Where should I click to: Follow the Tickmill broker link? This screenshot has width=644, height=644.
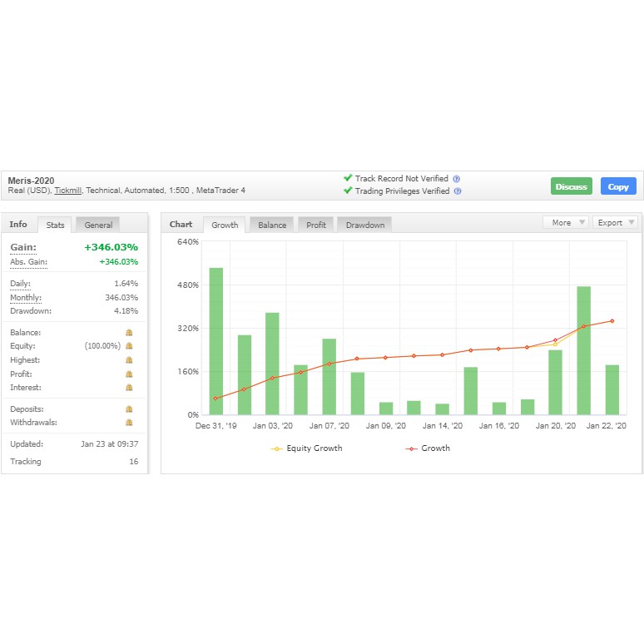pos(67,191)
